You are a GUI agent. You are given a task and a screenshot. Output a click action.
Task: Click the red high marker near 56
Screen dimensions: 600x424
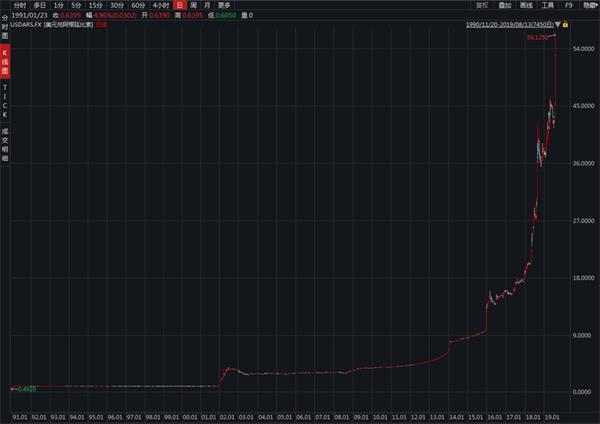tap(538, 37)
